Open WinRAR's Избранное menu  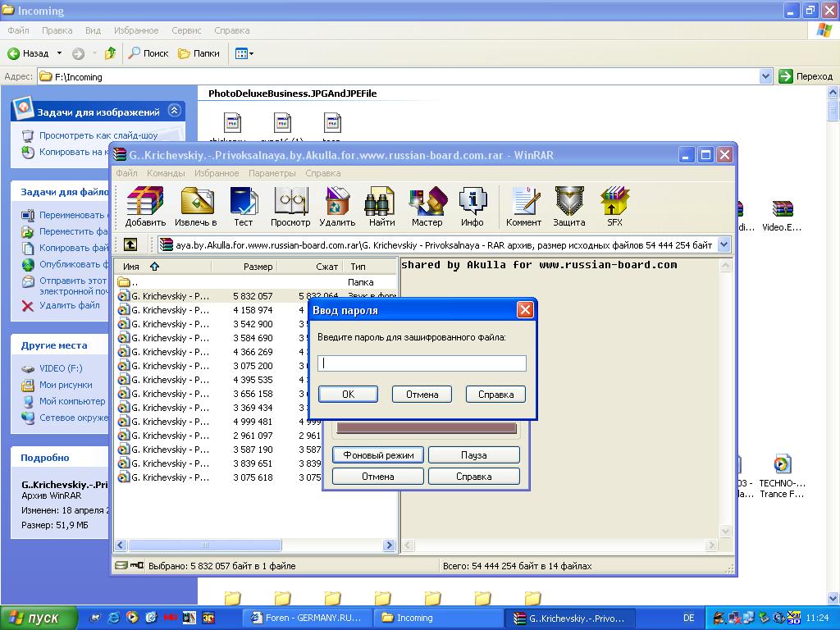pos(217,173)
